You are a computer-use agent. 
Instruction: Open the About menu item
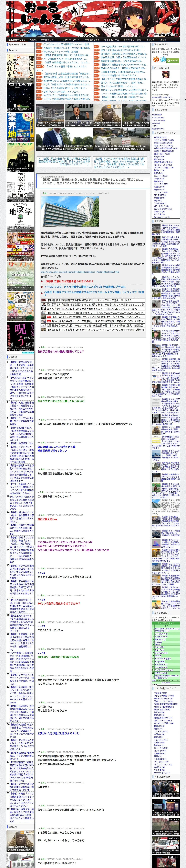pyautogui.click(x=33, y=40)
